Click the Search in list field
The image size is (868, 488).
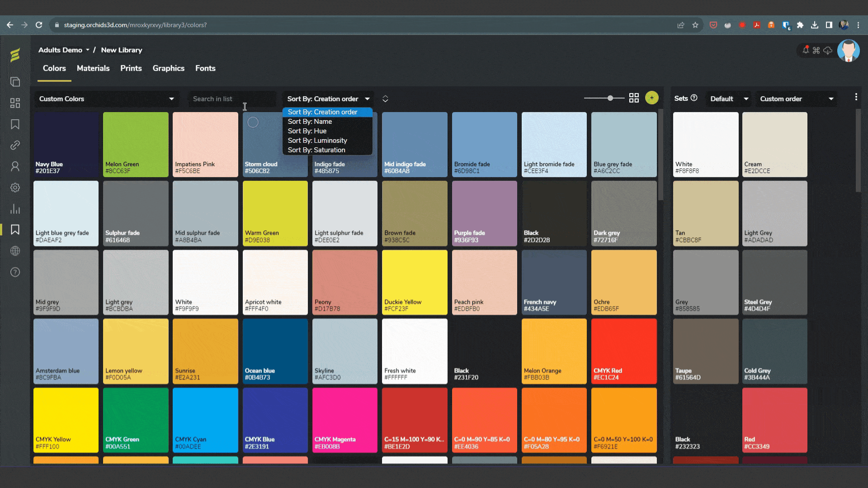[x=231, y=99]
